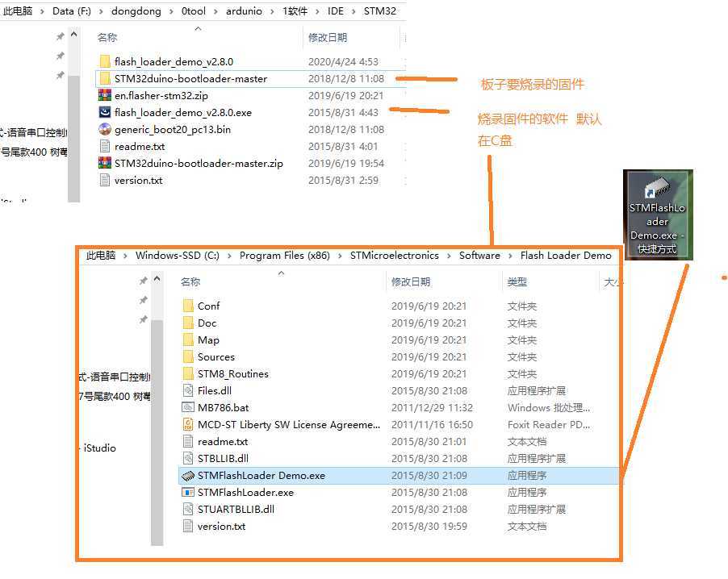Screen dimensions: 728x579
Task: Expand the chevron after ardunio breadcrumb
Action: point(272,11)
